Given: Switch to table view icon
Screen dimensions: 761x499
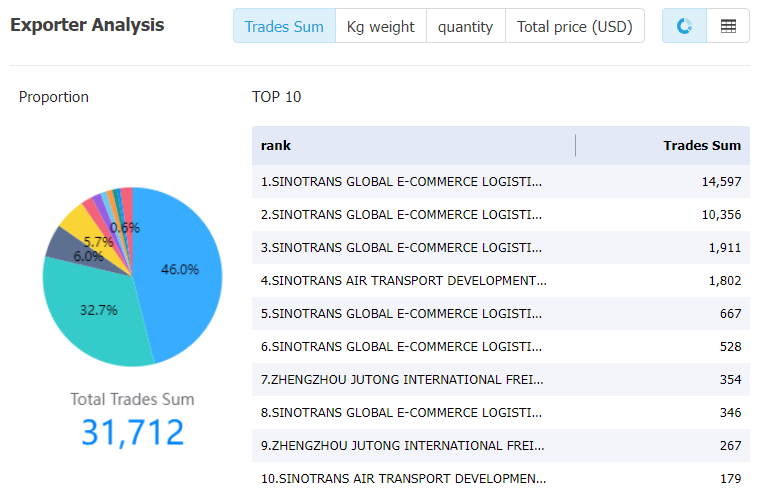Looking at the screenshot, I should [728, 26].
